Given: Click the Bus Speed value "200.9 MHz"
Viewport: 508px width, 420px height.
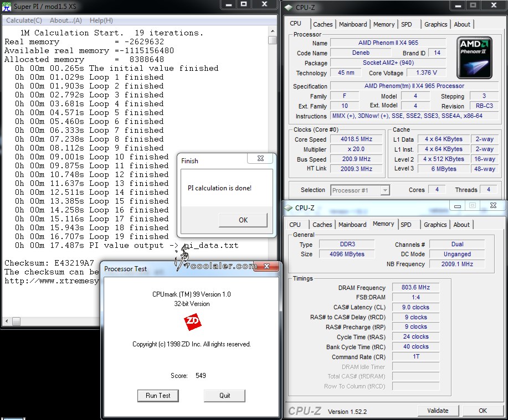Looking at the screenshot, I should pos(356,159).
